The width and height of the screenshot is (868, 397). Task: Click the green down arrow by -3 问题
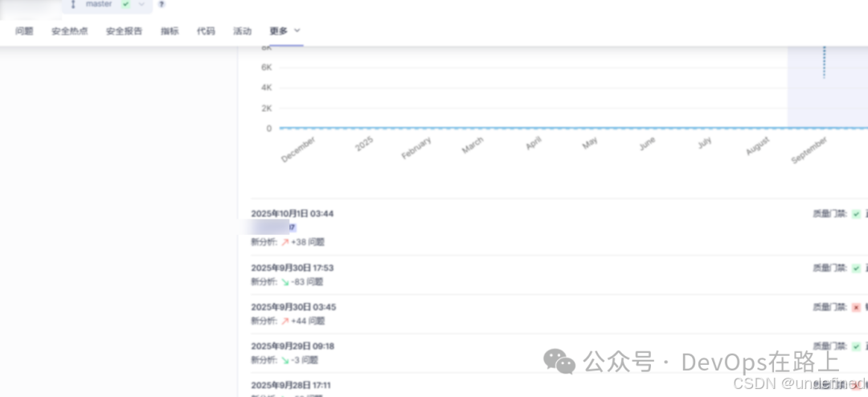(x=285, y=361)
